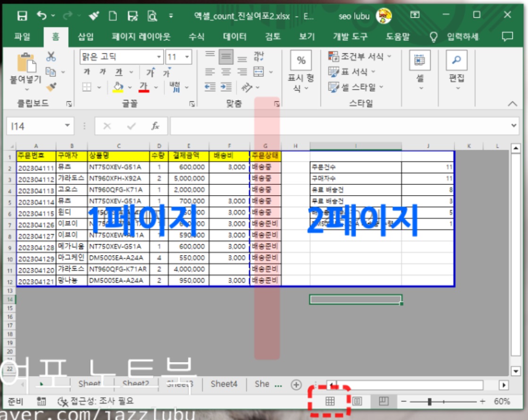Expand the 표 서식 table format menu
Viewport: 528px width, 420px height.
[x=352, y=72]
